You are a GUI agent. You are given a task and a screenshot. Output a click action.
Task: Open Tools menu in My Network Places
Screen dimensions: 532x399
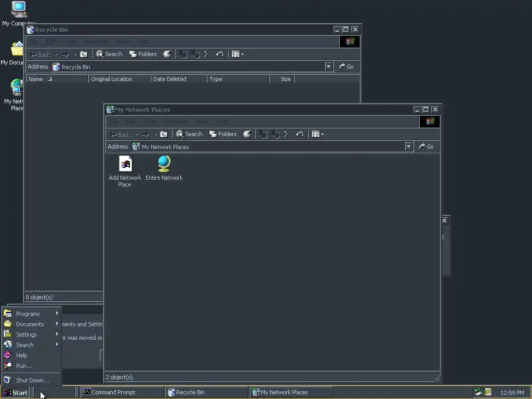[x=202, y=122]
